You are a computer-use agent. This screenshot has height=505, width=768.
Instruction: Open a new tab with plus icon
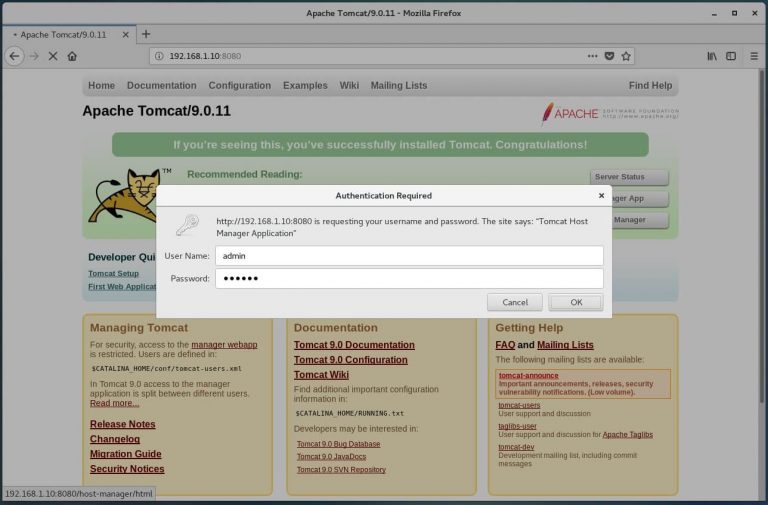click(x=146, y=34)
